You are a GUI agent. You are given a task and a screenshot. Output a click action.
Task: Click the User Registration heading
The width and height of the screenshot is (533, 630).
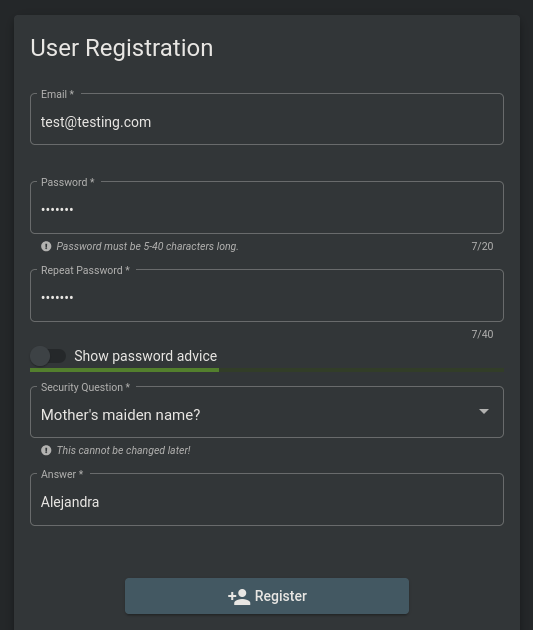point(122,48)
